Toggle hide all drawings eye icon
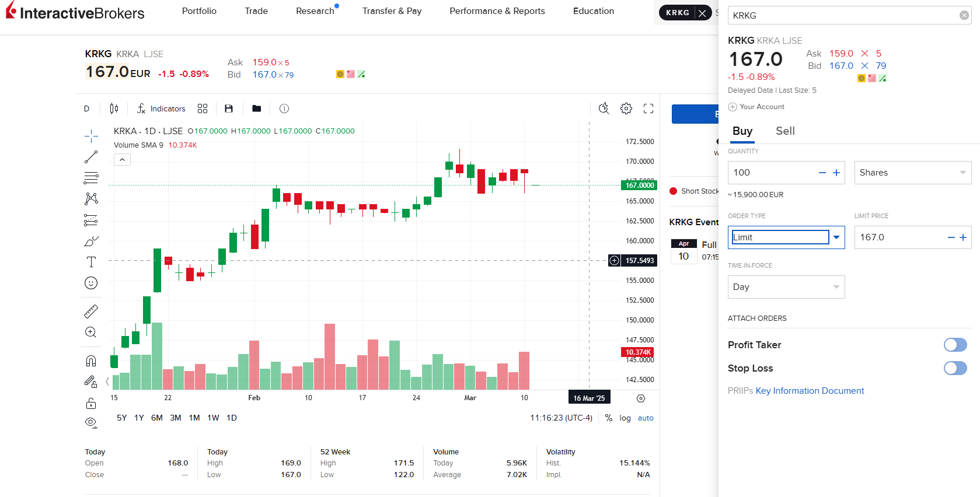980x497 pixels. (x=91, y=422)
